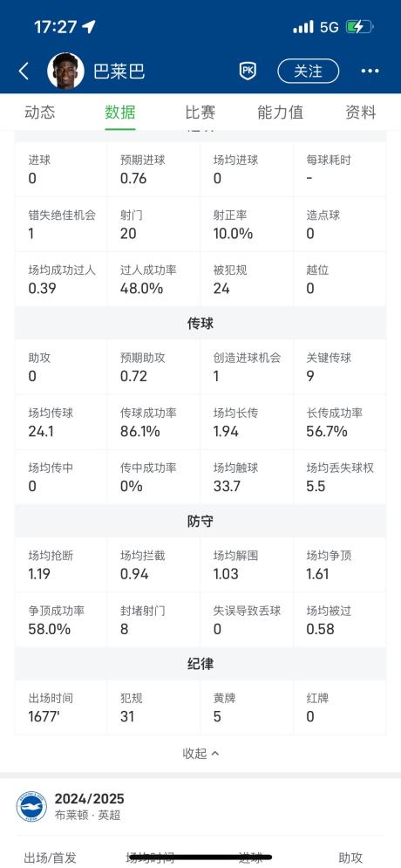This screenshot has width=401, height=868.
Task: Open the 比赛 tab
Action: click(x=200, y=113)
